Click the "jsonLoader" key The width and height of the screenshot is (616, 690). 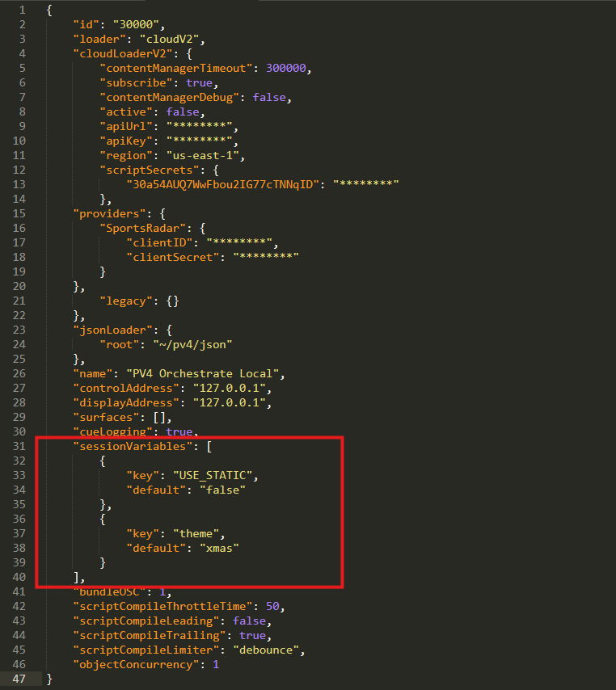(112, 330)
